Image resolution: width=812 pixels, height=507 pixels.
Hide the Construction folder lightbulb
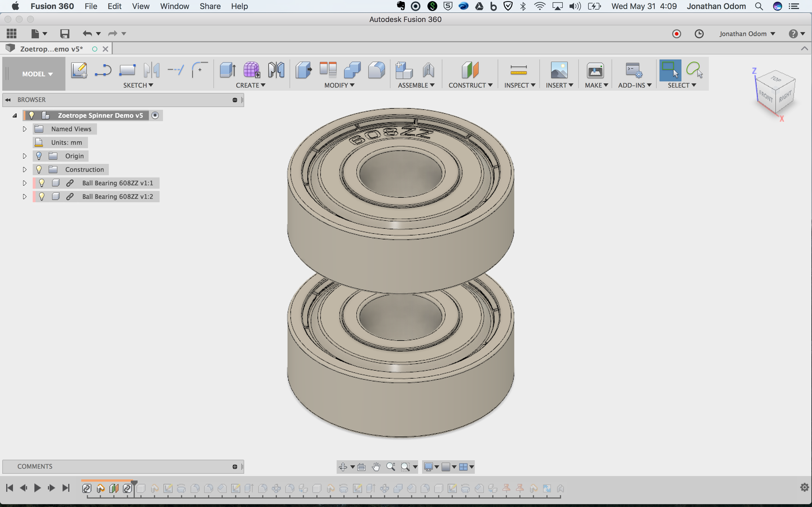(x=39, y=169)
